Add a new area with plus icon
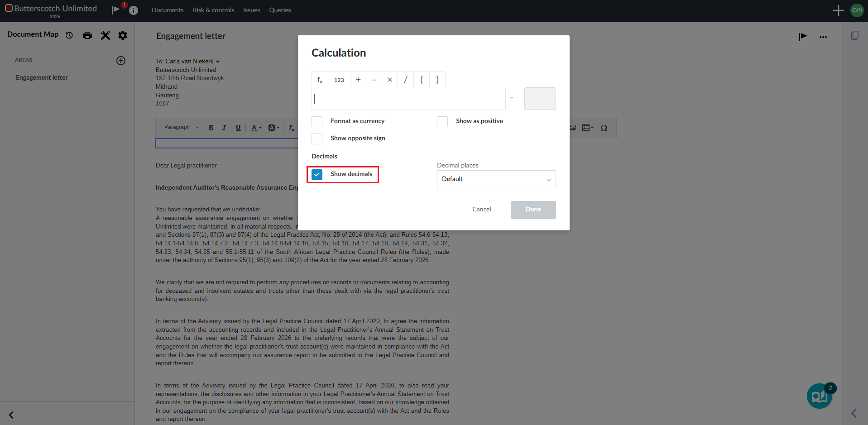868x425 pixels. [x=121, y=61]
